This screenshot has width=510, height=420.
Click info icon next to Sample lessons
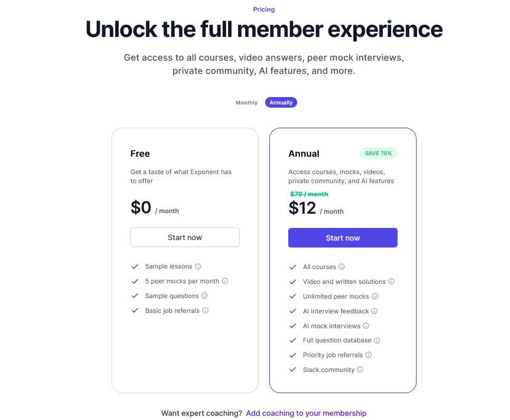point(198,266)
